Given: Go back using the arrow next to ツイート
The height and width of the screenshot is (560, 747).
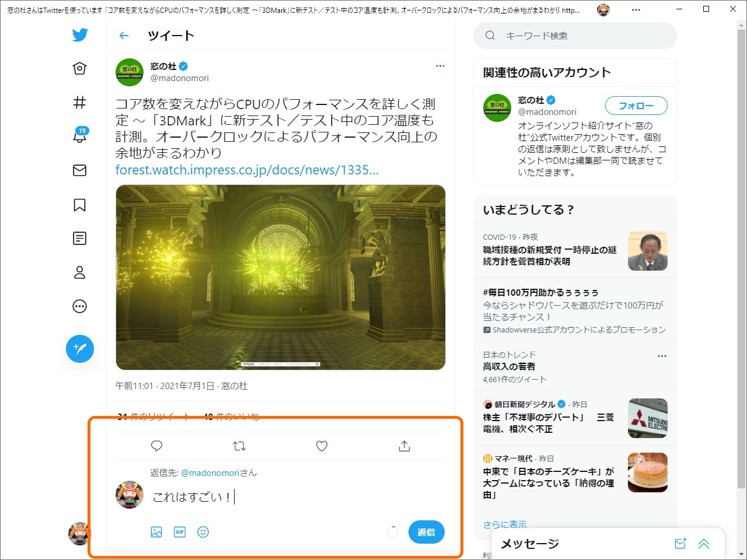Looking at the screenshot, I should click(x=123, y=35).
